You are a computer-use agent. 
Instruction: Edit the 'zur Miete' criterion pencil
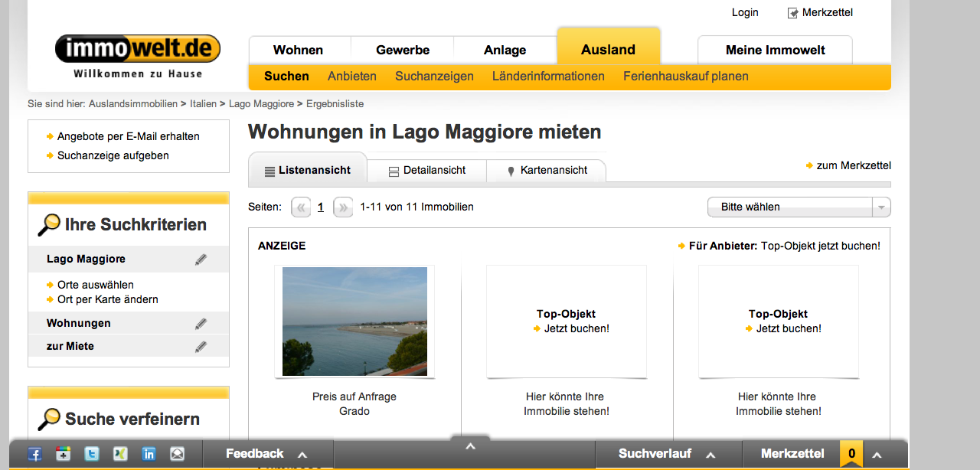pyautogui.click(x=201, y=347)
